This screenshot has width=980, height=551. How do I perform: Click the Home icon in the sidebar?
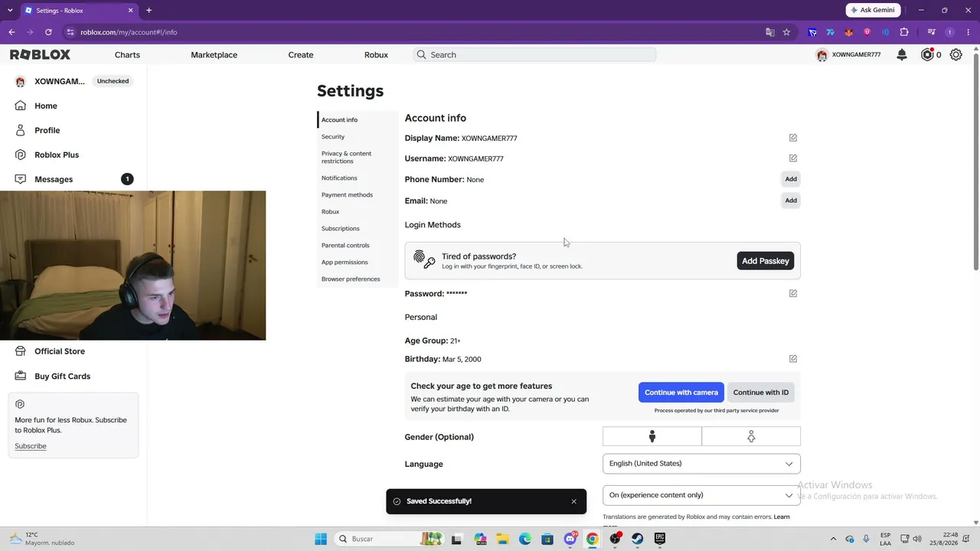(x=21, y=106)
